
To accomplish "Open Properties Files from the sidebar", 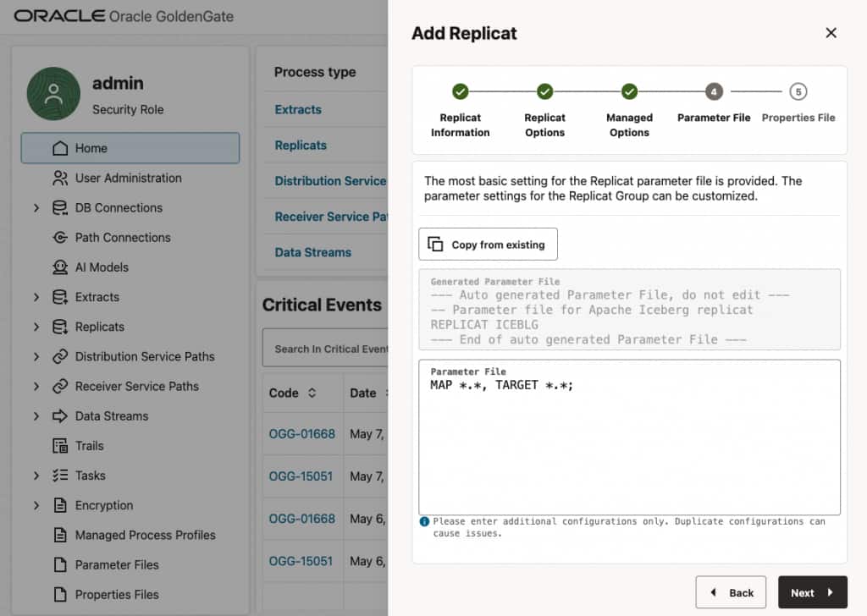I will coord(117,595).
